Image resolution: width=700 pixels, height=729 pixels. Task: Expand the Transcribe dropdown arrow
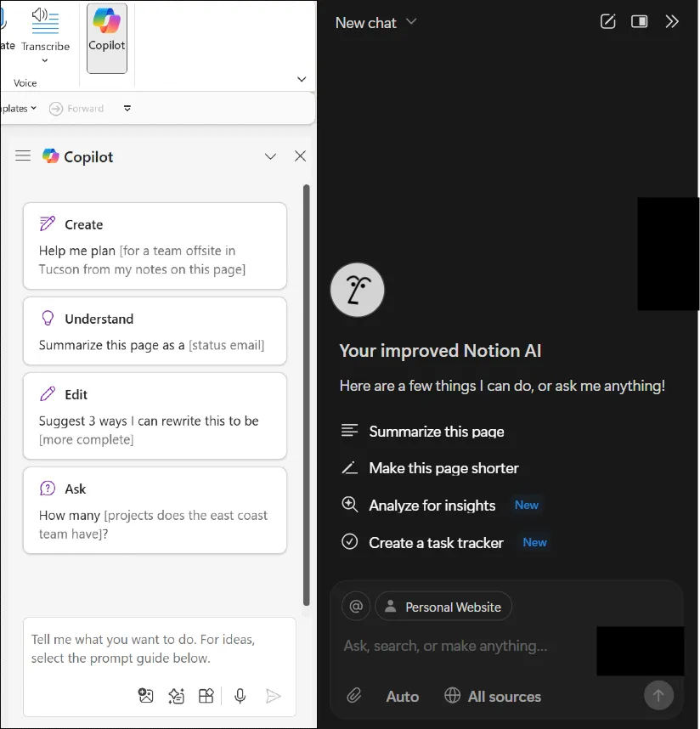(45, 60)
